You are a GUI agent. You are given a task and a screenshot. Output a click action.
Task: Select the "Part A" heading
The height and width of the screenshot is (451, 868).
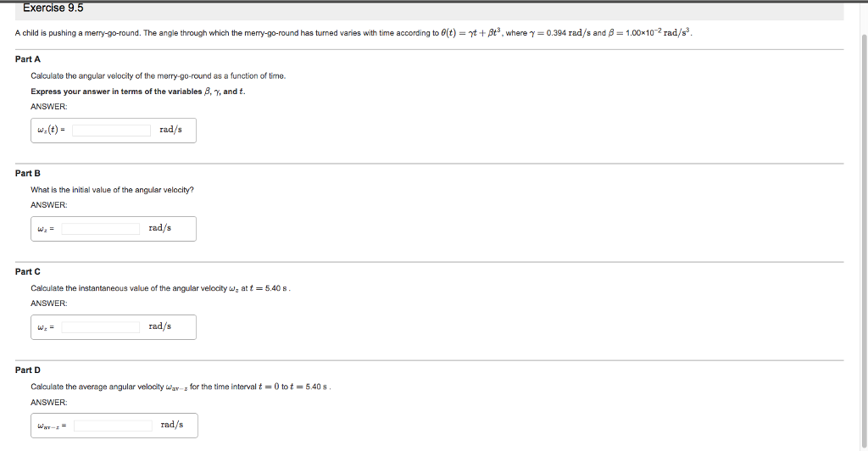point(28,59)
